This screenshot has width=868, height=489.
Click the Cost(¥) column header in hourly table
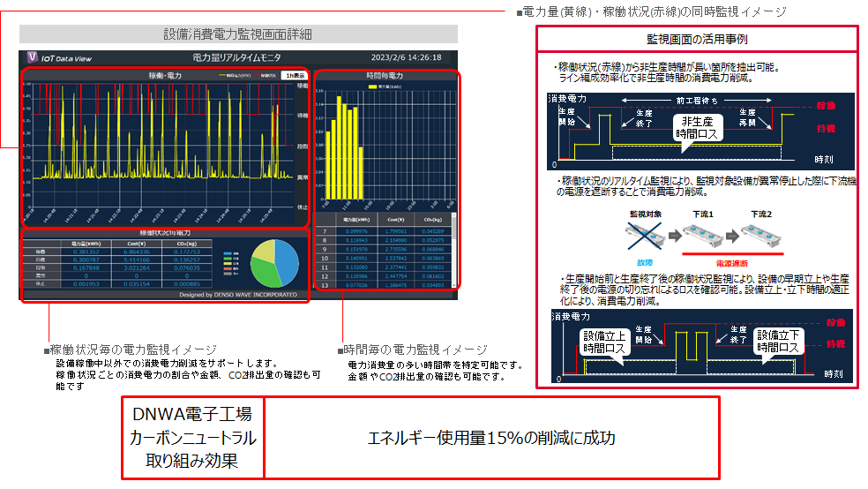click(394, 218)
